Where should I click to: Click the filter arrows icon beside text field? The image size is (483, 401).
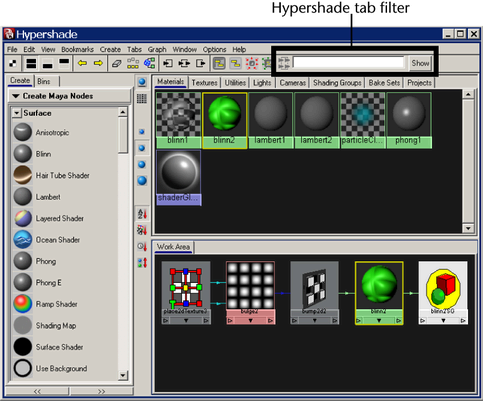284,63
